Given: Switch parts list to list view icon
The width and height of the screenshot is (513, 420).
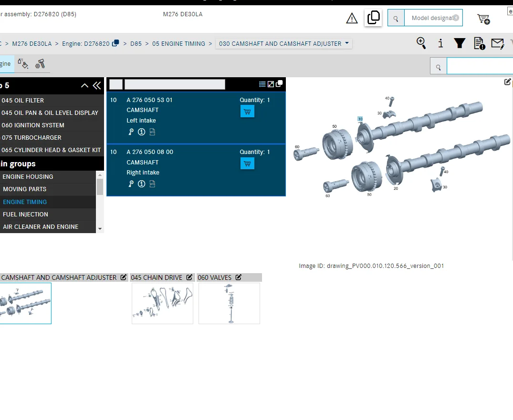Looking at the screenshot, I should 262,84.
